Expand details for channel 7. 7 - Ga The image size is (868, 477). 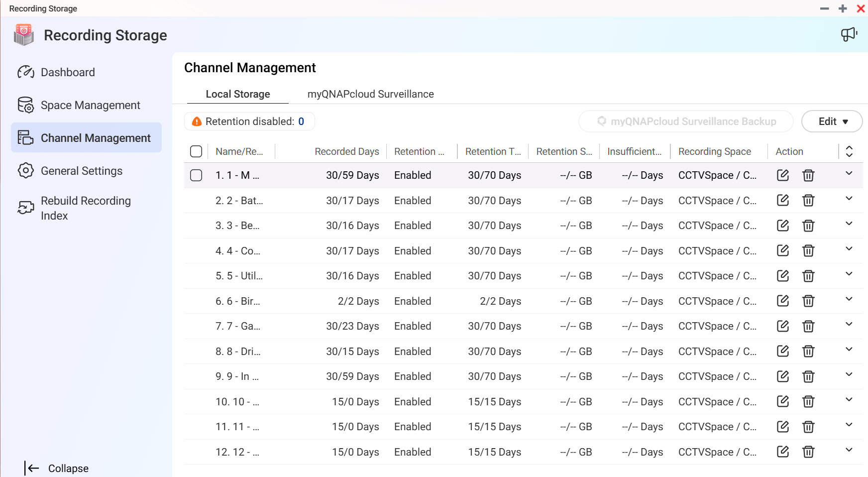(x=849, y=324)
